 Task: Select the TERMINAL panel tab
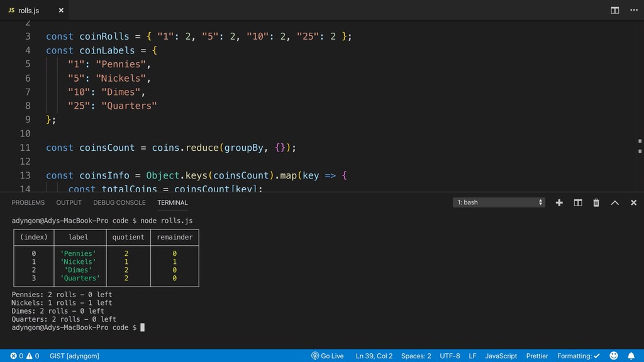[172, 203]
